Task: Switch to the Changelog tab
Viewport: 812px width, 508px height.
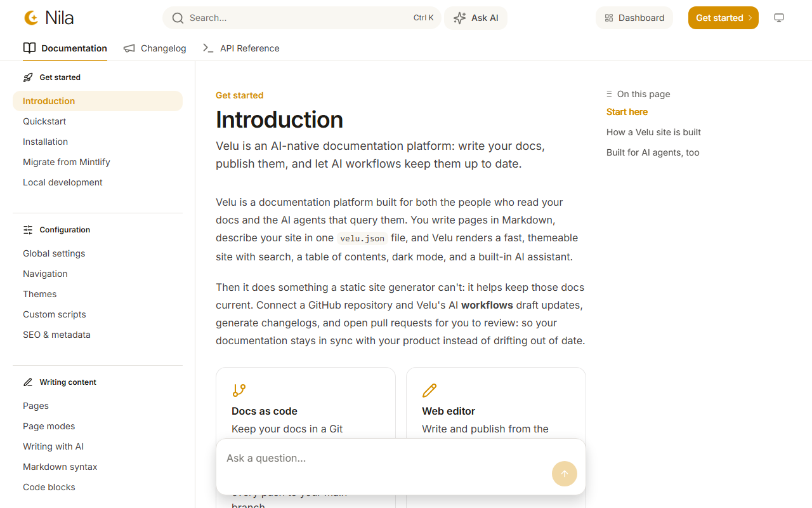Action: pos(155,48)
